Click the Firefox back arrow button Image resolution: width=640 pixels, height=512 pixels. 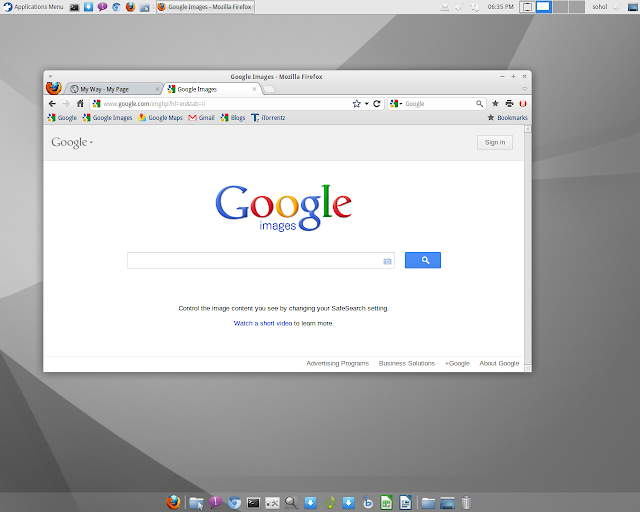52,104
